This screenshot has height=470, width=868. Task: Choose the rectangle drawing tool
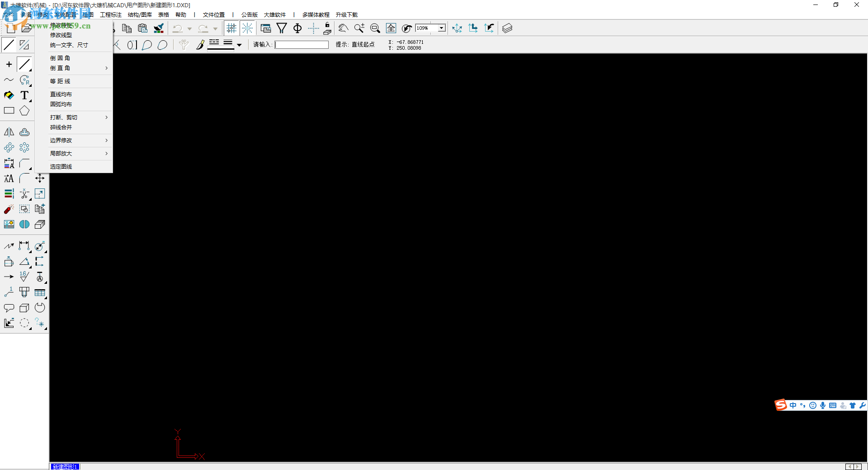[9, 111]
